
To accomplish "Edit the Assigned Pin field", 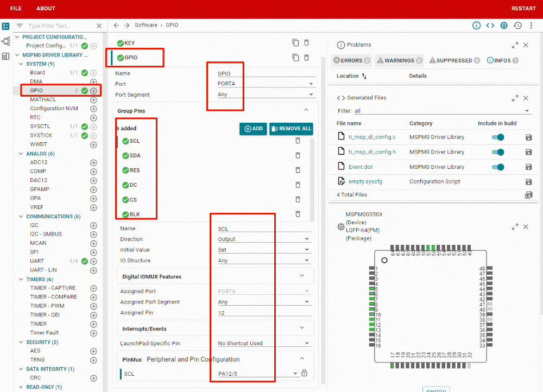I will [x=264, y=313].
